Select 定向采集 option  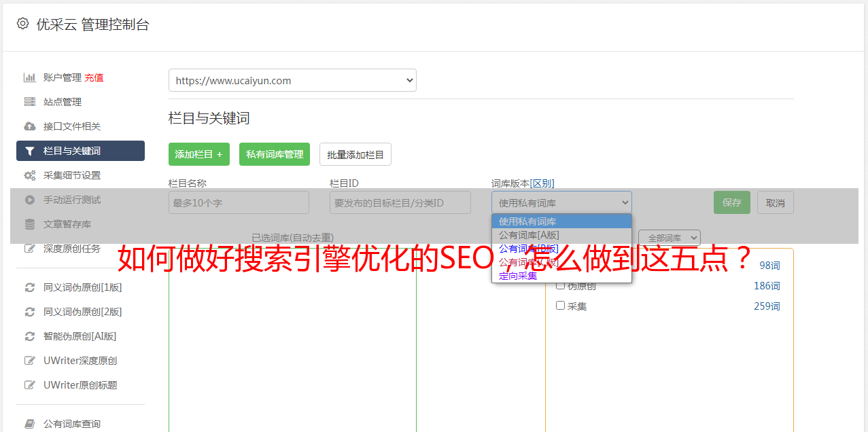(561, 276)
